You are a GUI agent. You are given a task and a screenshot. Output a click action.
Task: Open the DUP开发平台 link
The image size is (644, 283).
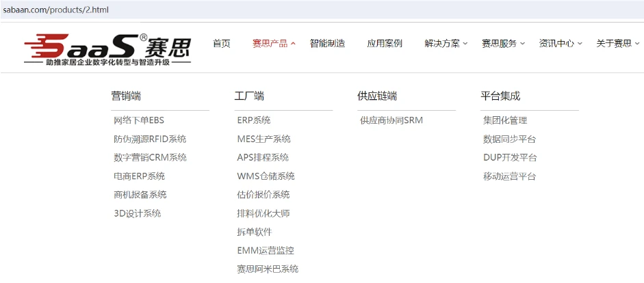coord(510,157)
